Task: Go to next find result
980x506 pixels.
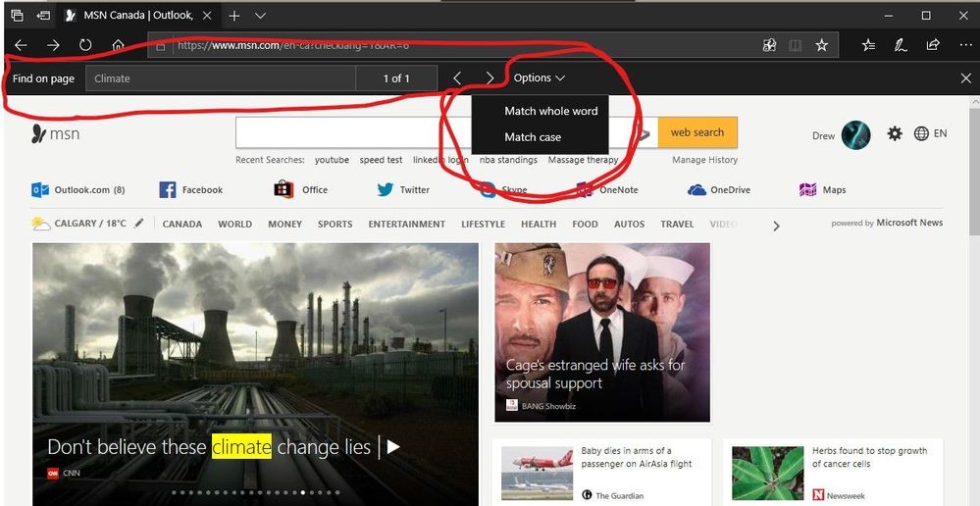Action: 490,78
